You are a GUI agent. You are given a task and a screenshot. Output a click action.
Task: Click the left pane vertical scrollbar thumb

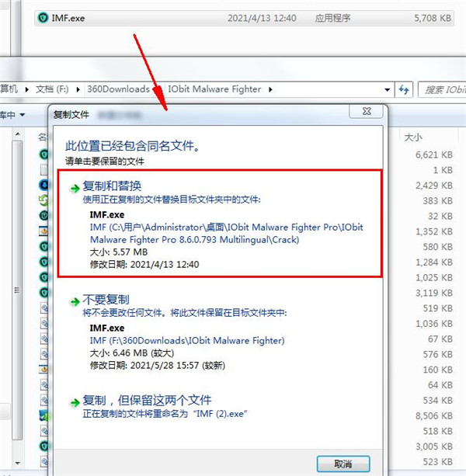click(x=18, y=290)
